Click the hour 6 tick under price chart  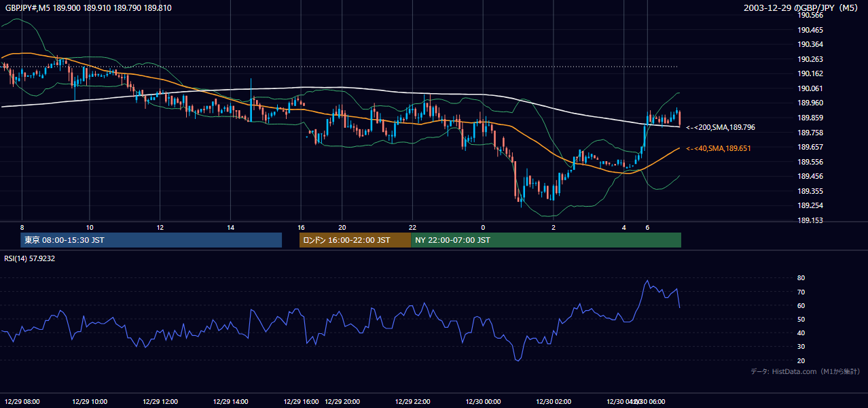(647, 227)
